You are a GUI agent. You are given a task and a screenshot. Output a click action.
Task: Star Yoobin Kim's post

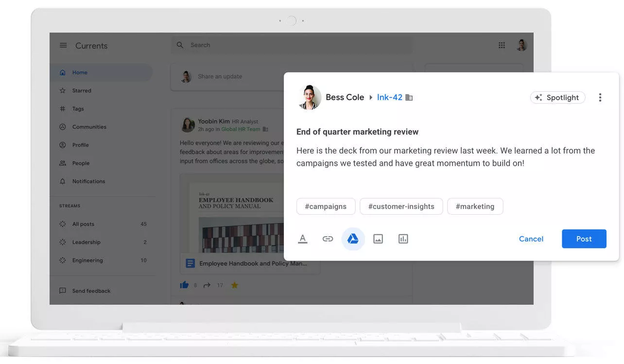235,285
